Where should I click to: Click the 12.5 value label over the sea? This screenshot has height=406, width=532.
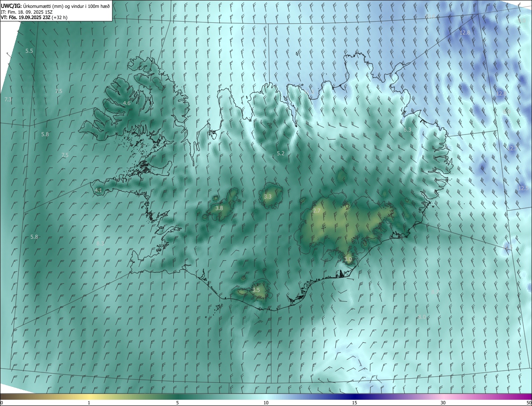pyautogui.click(x=523, y=188)
